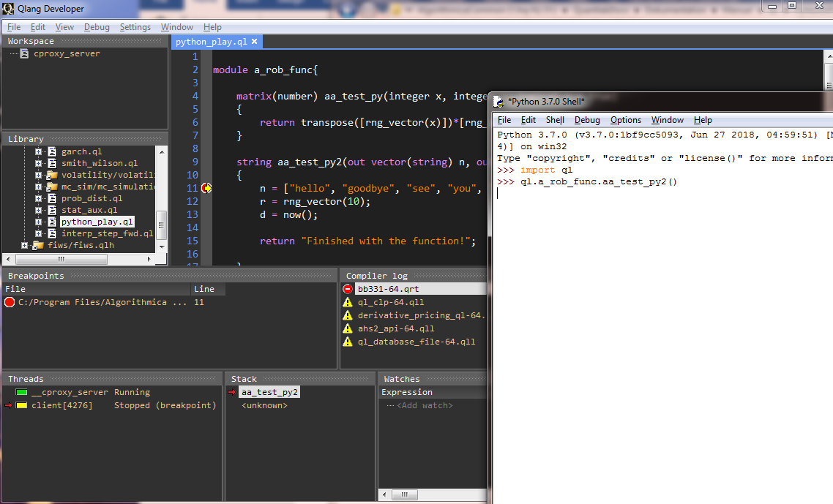Expand the interp_step_fwd.ql library node

click(38, 233)
